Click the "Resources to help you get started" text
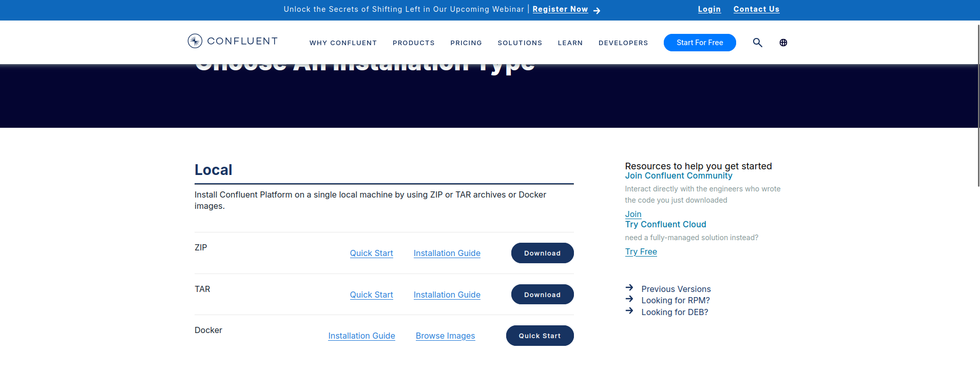980x371 pixels. pyautogui.click(x=698, y=166)
